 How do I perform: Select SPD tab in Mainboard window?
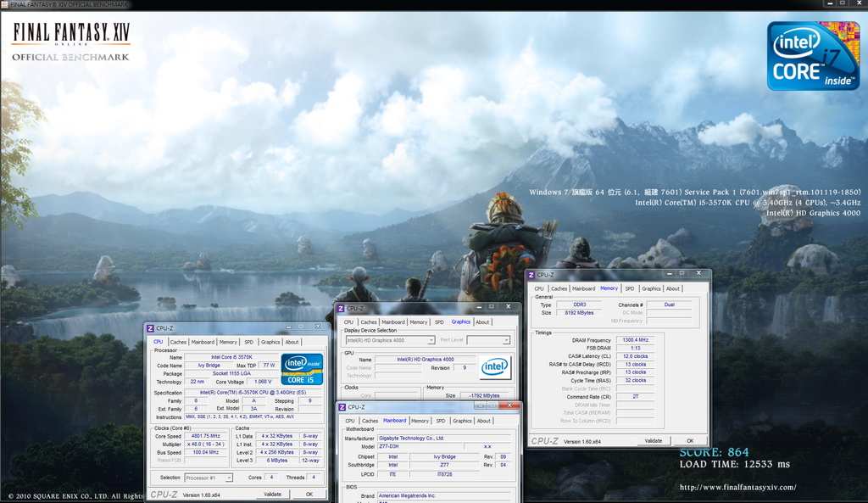(x=441, y=421)
